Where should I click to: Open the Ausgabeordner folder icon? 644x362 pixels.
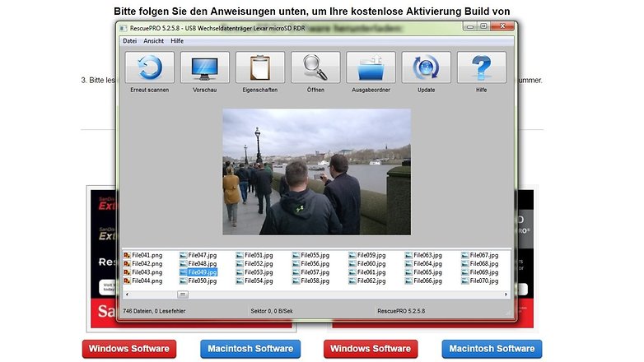click(x=371, y=67)
